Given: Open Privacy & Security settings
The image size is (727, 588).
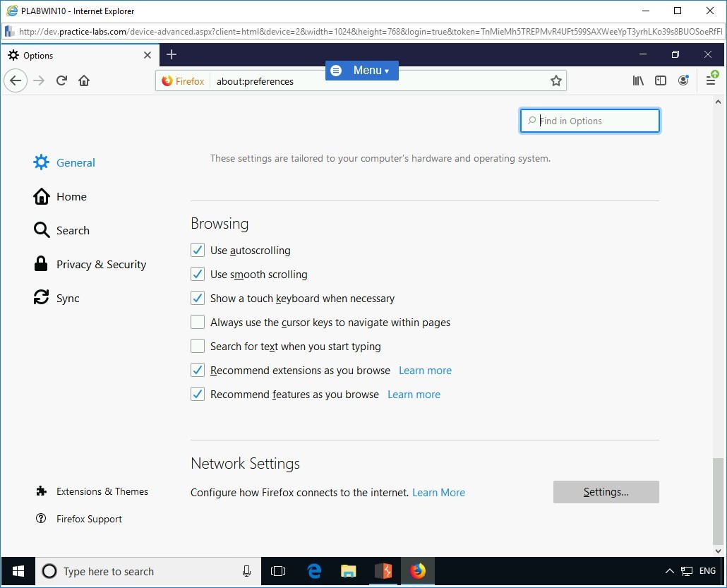Looking at the screenshot, I should coord(102,264).
